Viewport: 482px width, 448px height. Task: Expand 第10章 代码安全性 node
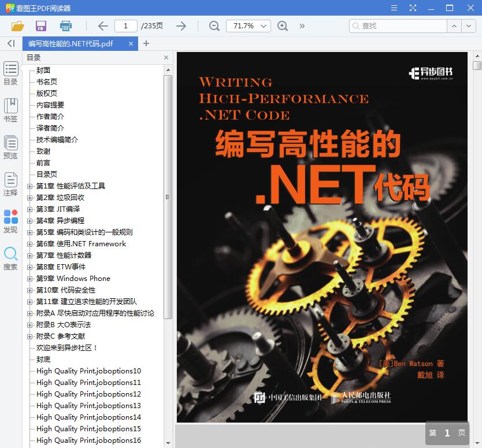29,291
